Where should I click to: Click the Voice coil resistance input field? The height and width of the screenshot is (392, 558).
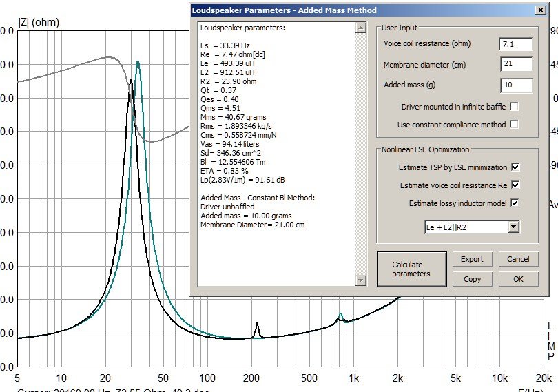click(x=516, y=44)
